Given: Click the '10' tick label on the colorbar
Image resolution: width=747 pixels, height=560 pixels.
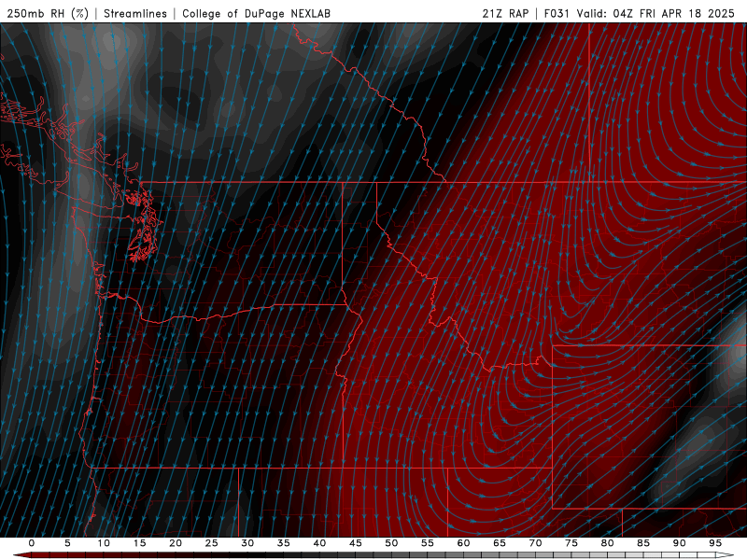Looking at the screenshot, I should tap(104, 543).
